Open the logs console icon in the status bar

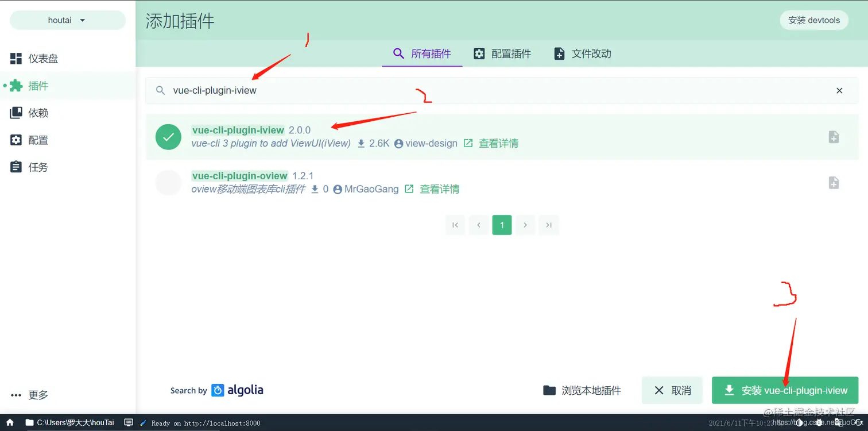129,422
